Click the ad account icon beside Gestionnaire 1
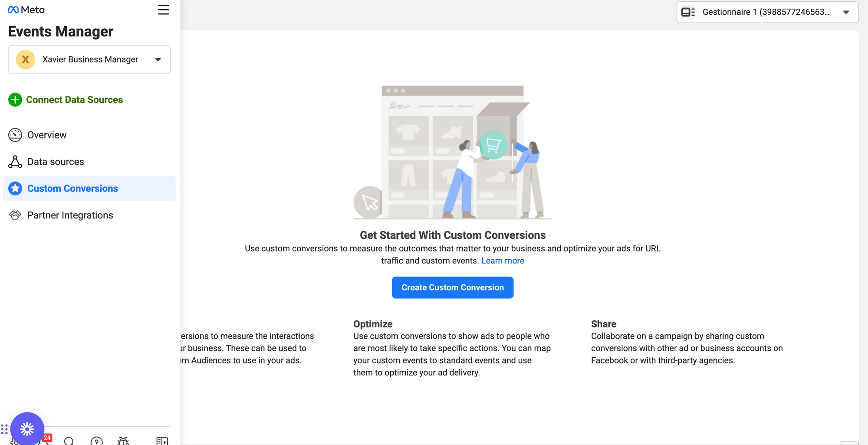Viewport: 868px width, 445px height. pyautogui.click(x=688, y=12)
